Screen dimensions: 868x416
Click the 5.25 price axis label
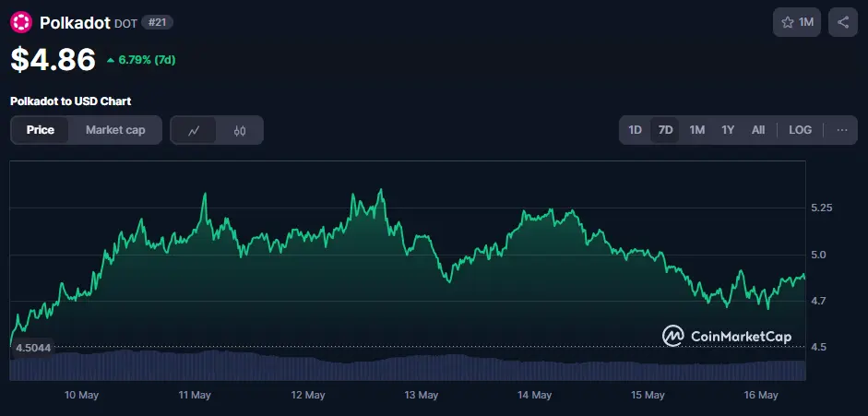tap(822, 208)
